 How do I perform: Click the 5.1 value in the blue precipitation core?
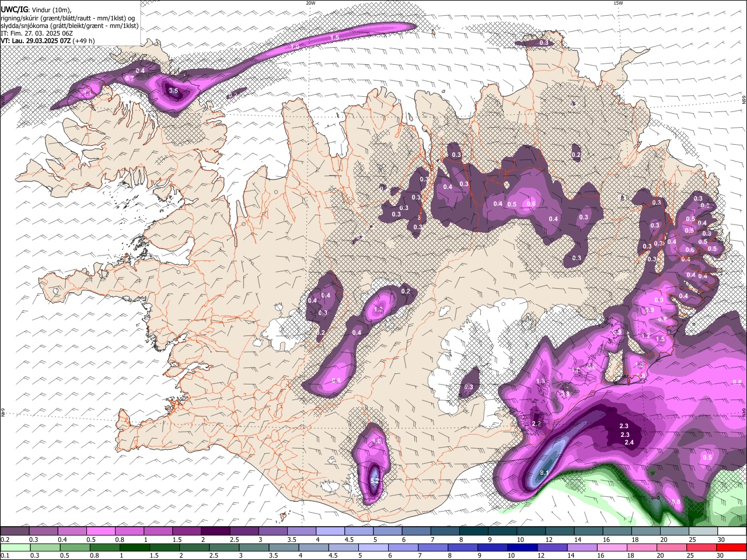pyautogui.click(x=544, y=472)
